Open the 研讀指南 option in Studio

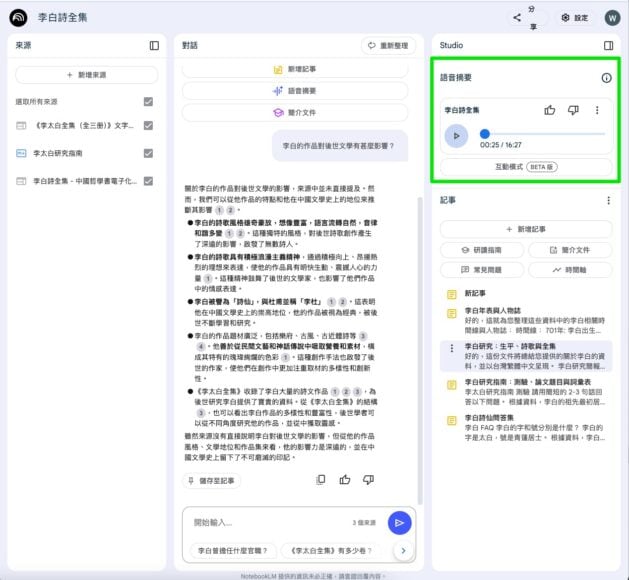pos(482,250)
